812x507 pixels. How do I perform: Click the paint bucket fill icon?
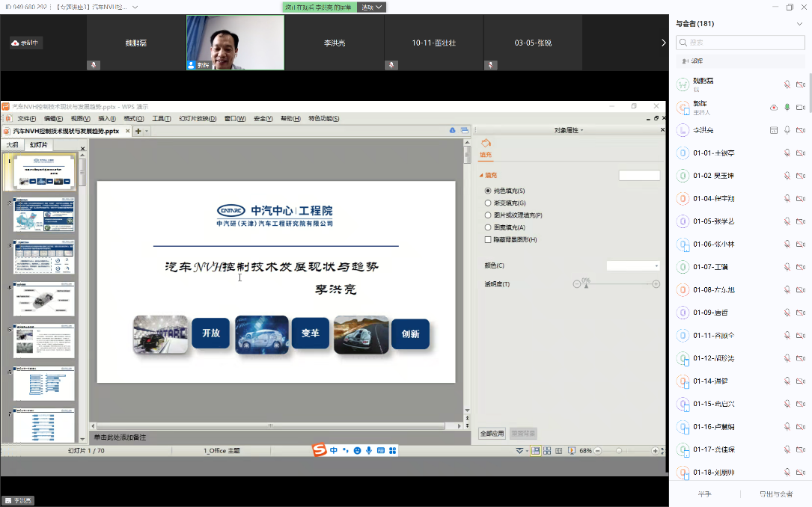[x=485, y=143]
